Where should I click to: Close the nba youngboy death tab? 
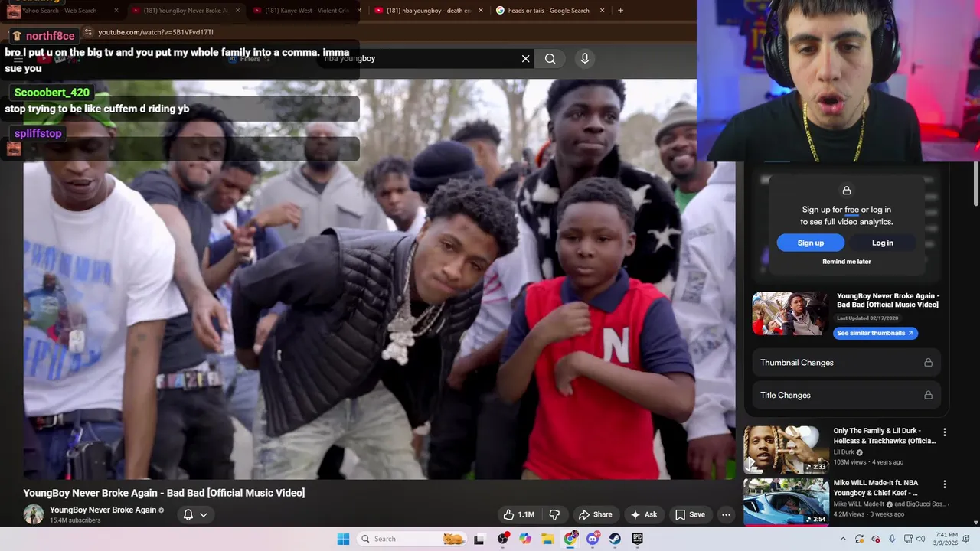[x=481, y=11]
